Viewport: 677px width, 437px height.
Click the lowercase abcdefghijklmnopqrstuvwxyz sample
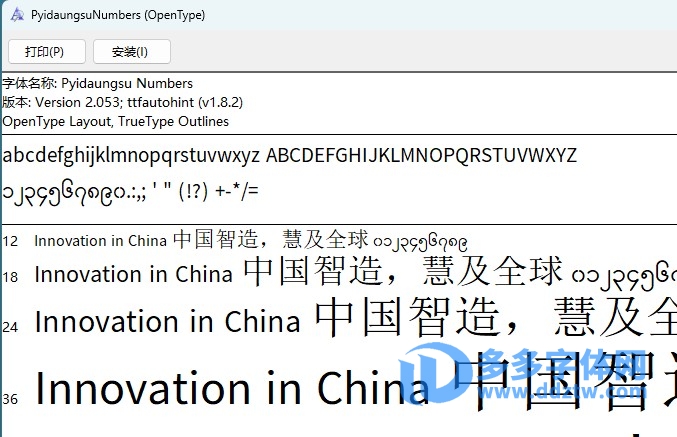pyautogui.click(x=131, y=155)
